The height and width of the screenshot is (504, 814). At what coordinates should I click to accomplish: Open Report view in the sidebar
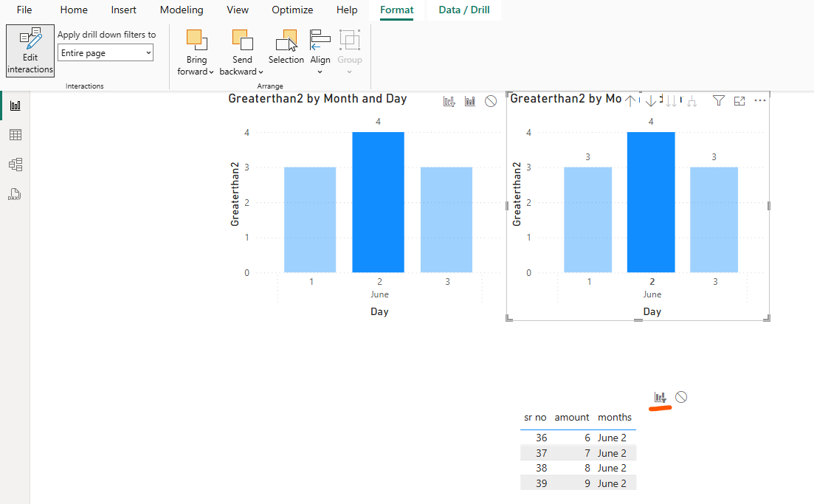click(x=15, y=106)
